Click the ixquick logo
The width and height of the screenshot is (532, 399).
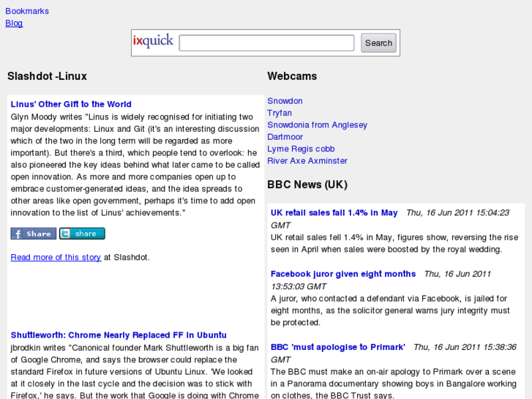[x=153, y=41]
